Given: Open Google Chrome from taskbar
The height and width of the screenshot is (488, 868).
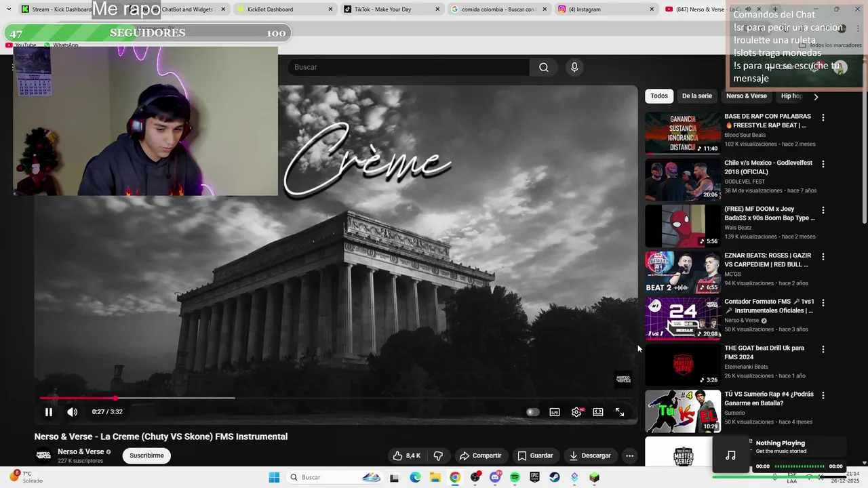Looking at the screenshot, I should click(455, 477).
